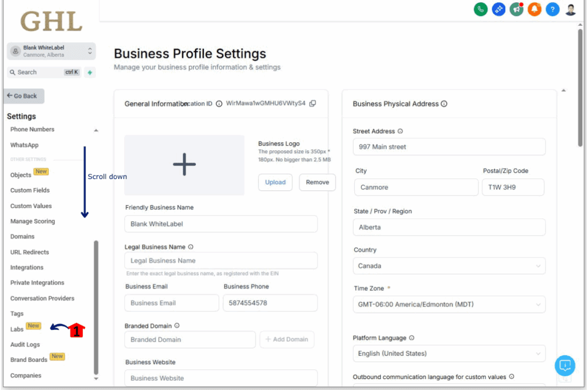Screen dimensions: 588x390
Task: Open Audit Logs in the sidebar
Action: pos(25,345)
